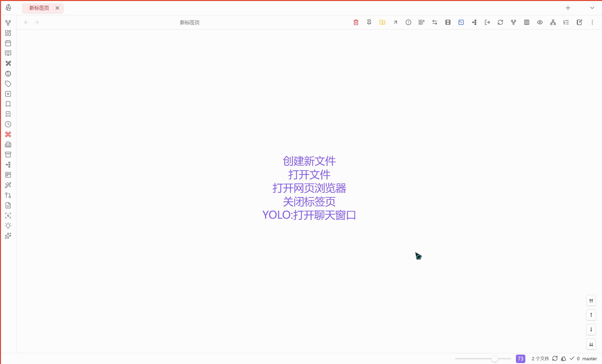
Task: Click the yellow reveal-in-folder icon
Action: tap(382, 22)
